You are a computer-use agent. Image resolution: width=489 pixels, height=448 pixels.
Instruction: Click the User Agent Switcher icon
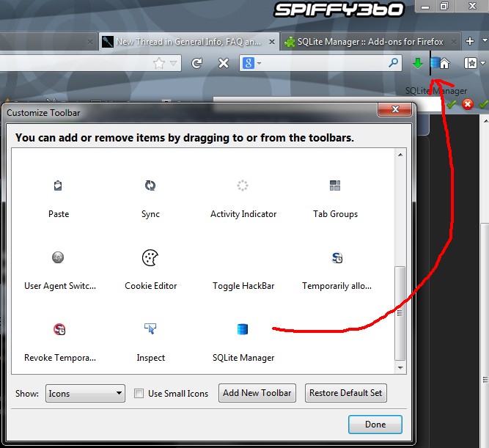(58, 258)
